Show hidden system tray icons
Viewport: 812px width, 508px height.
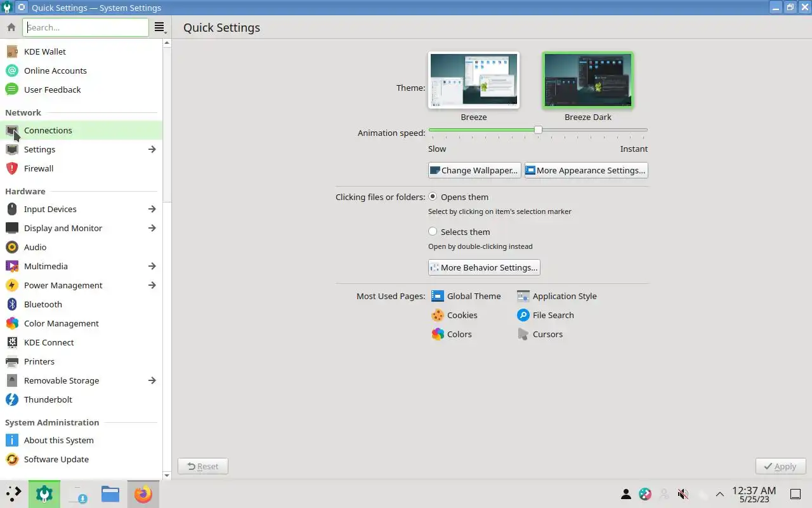coord(719,494)
